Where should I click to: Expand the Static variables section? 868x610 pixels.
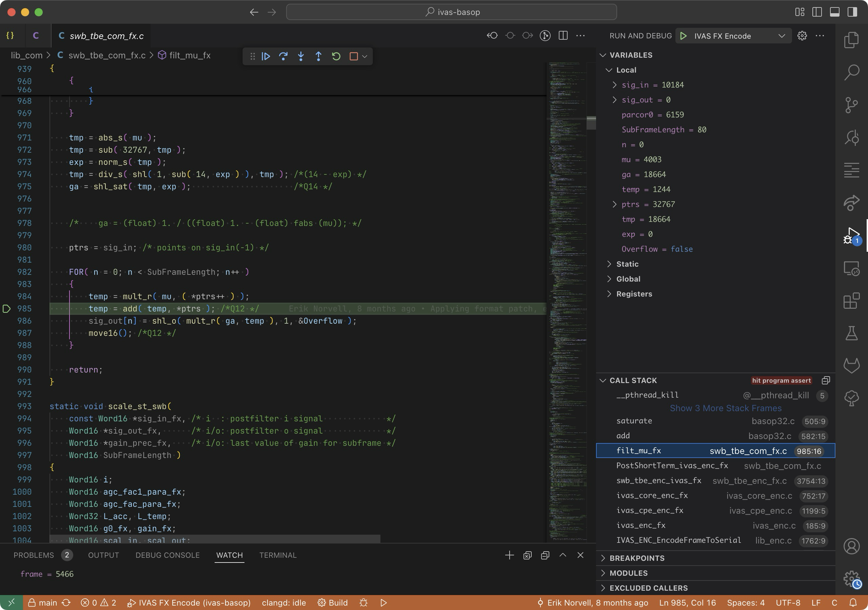[x=628, y=264]
